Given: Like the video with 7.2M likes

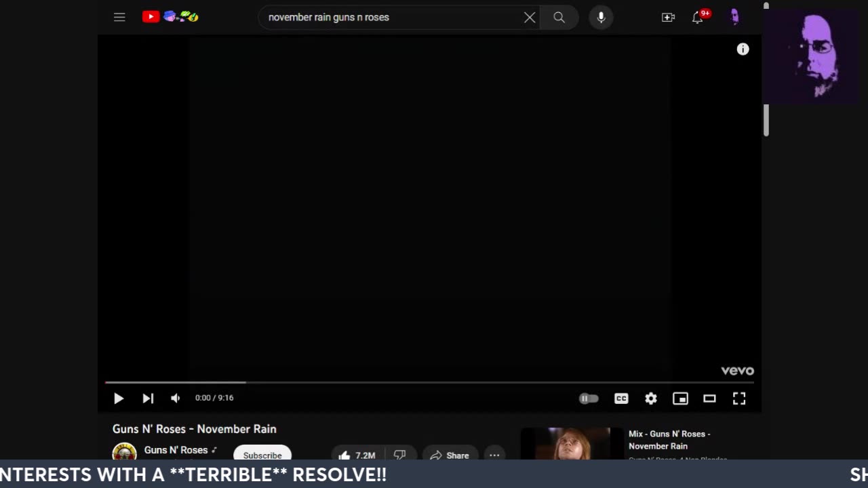Looking at the screenshot, I should tap(357, 454).
